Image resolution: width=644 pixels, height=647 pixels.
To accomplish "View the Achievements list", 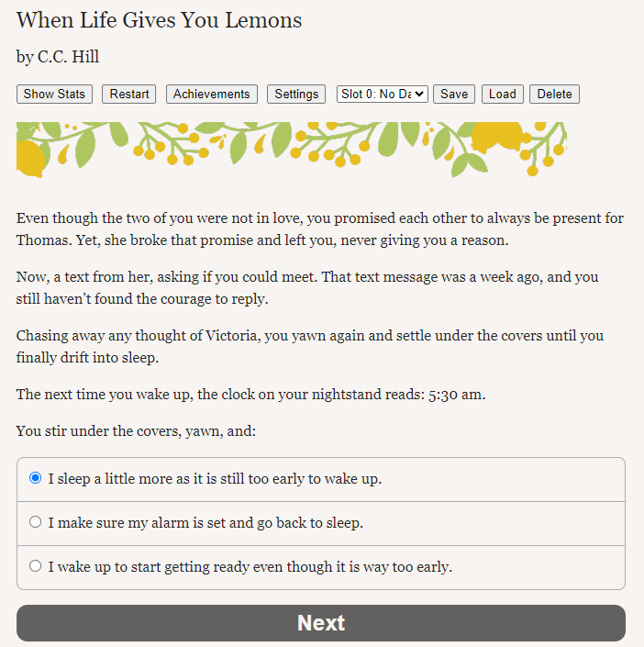I will pos(212,95).
